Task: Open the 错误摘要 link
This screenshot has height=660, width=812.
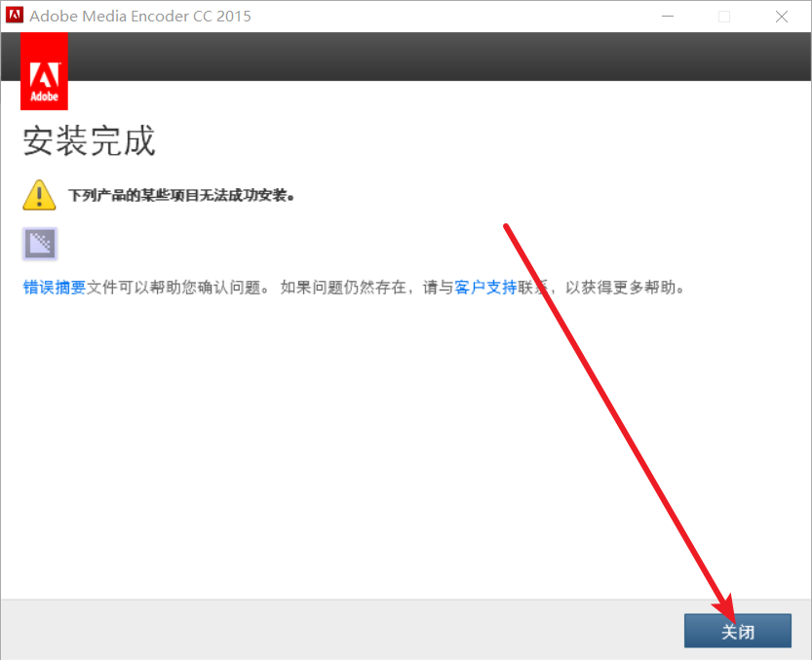Action: (55, 287)
